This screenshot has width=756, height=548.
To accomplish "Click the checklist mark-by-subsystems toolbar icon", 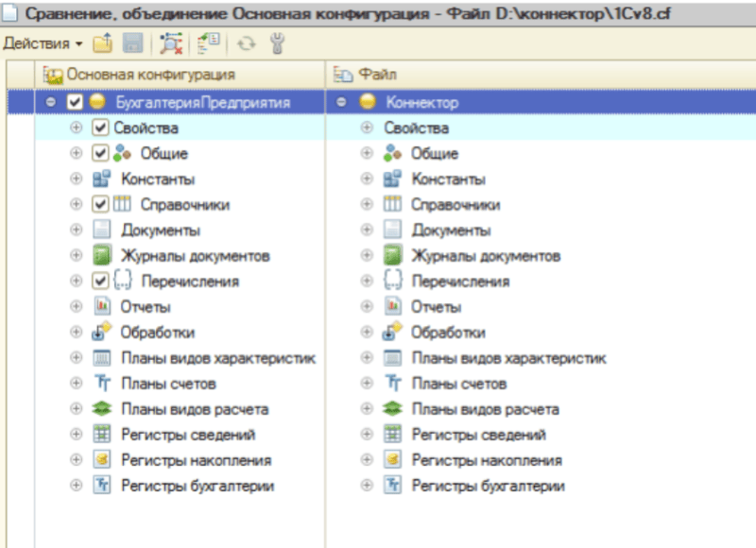I will [209, 44].
